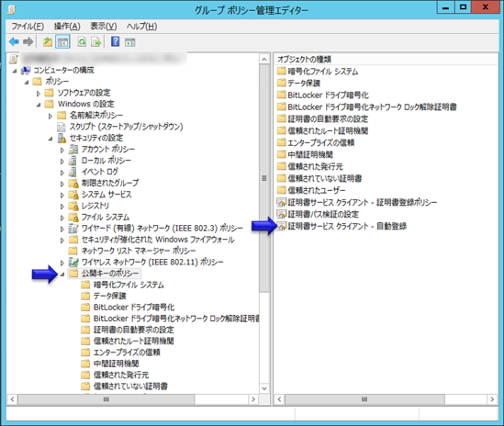Open the 操作(A) menu

67,27
